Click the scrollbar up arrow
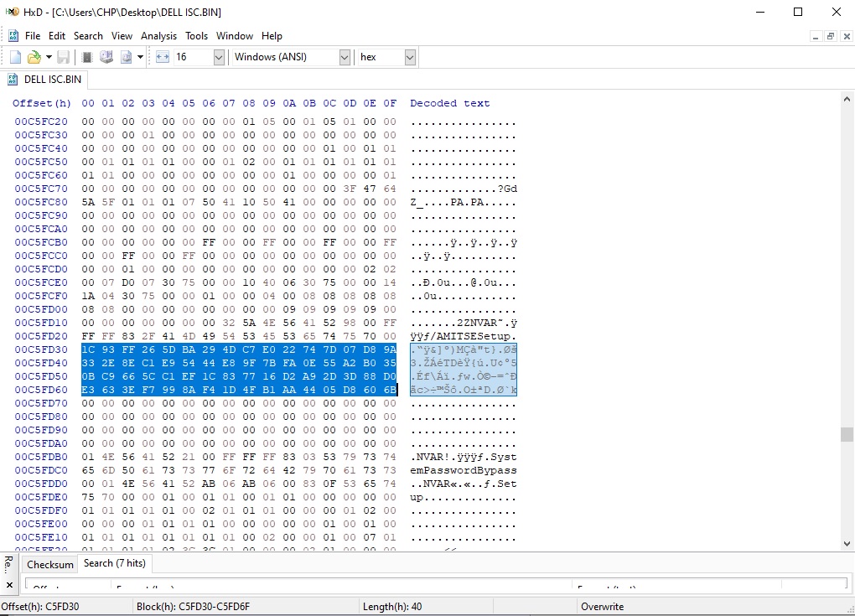The image size is (855, 616). click(847, 99)
